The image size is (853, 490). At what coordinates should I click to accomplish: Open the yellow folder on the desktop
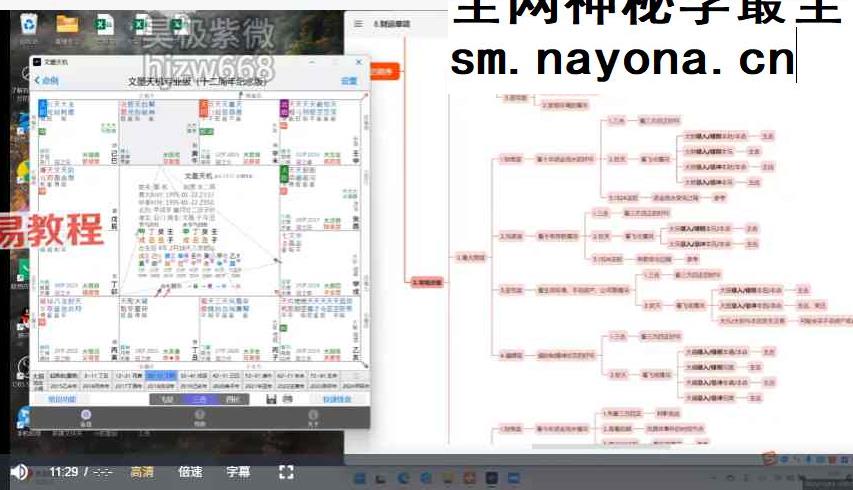[x=67, y=25]
